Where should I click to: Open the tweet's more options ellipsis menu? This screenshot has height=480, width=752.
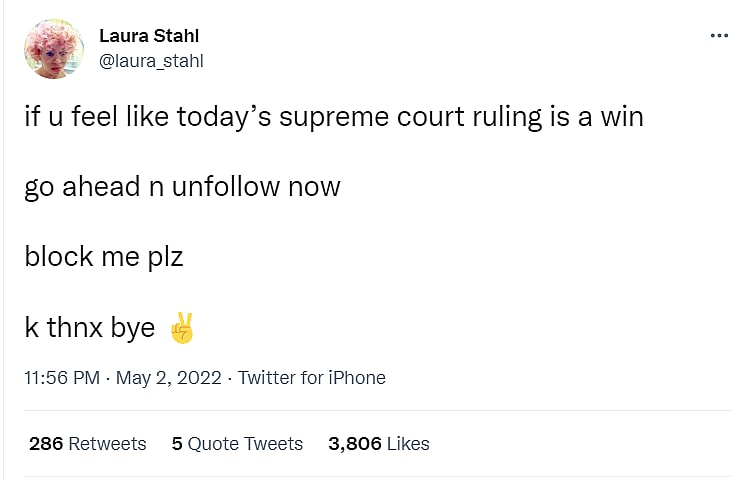[x=719, y=36]
